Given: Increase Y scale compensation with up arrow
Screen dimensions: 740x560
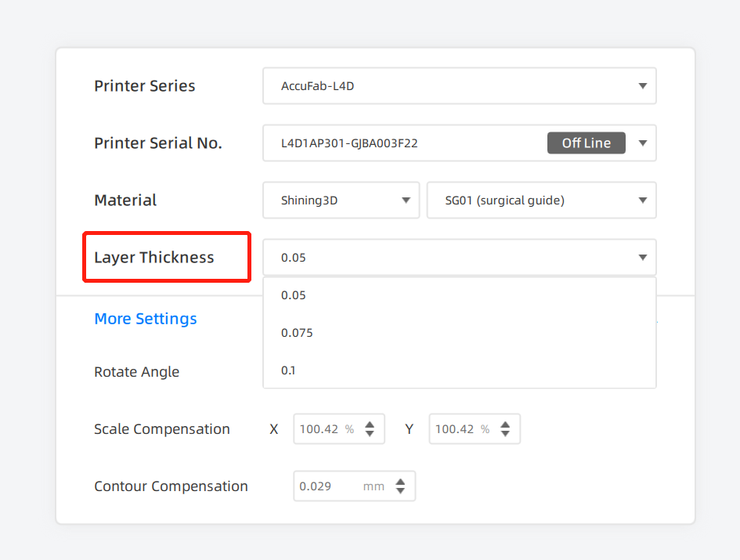Looking at the screenshot, I should pyautogui.click(x=505, y=425).
